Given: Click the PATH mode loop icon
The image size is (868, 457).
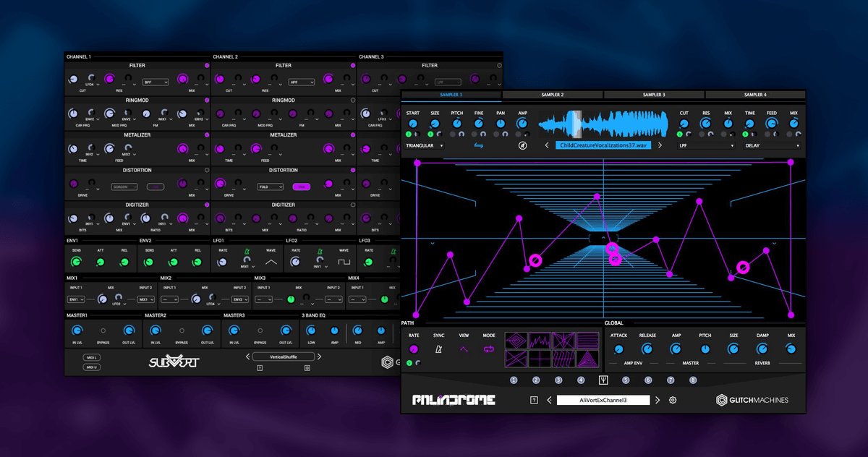Looking at the screenshot, I should coord(489,349).
